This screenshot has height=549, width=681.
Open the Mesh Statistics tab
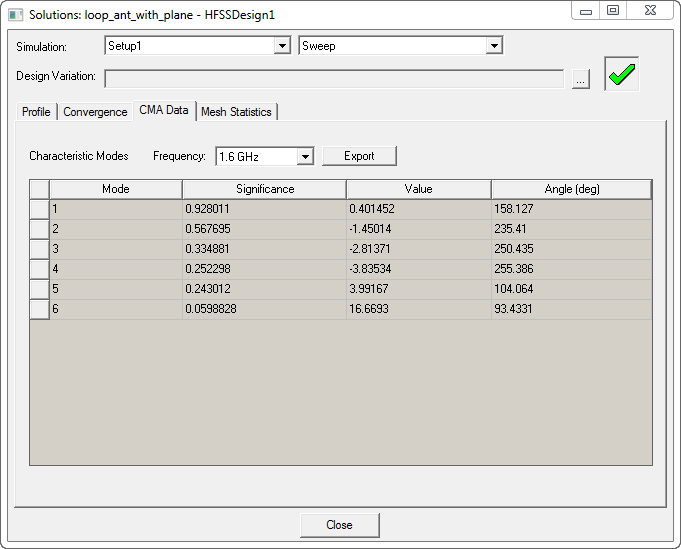click(x=236, y=112)
